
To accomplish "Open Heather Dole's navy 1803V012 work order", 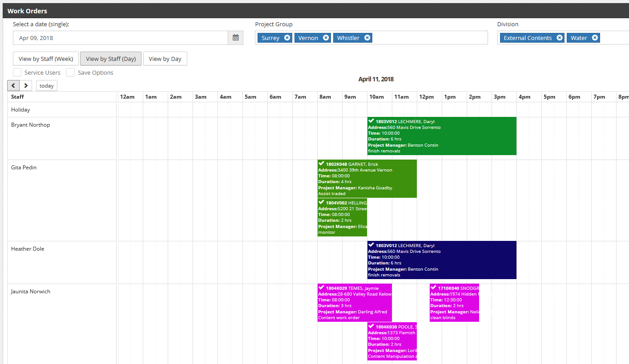I will point(441,260).
